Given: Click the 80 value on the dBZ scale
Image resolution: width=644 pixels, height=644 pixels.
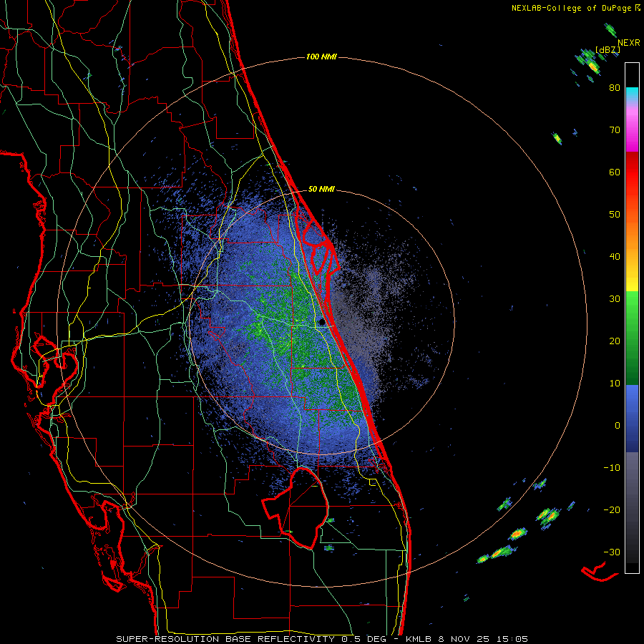Looking at the screenshot, I should pyautogui.click(x=615, y=88).
